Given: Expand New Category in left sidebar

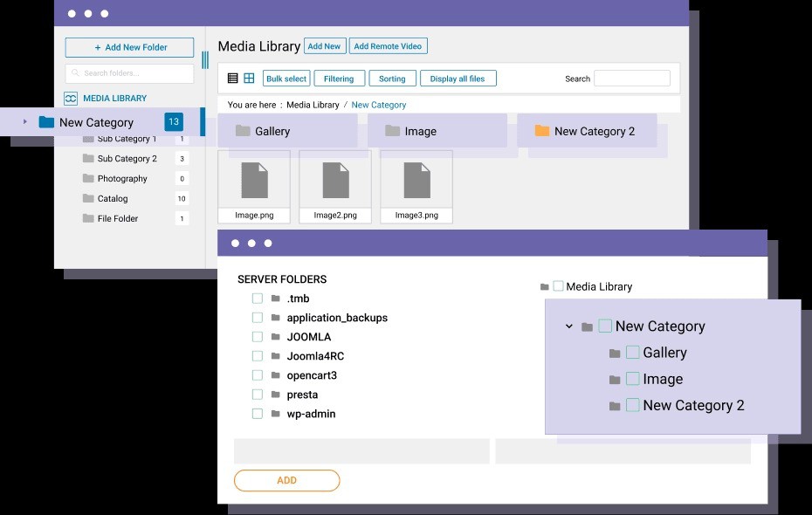Looking at the screenshot, I should click(x=25, y=122).
